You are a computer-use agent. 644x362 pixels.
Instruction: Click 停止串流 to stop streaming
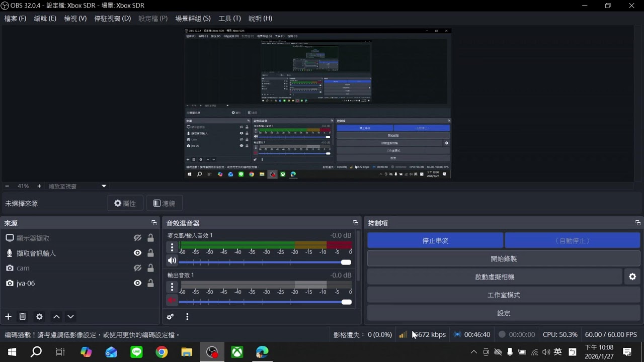click(x=435, y=241)
